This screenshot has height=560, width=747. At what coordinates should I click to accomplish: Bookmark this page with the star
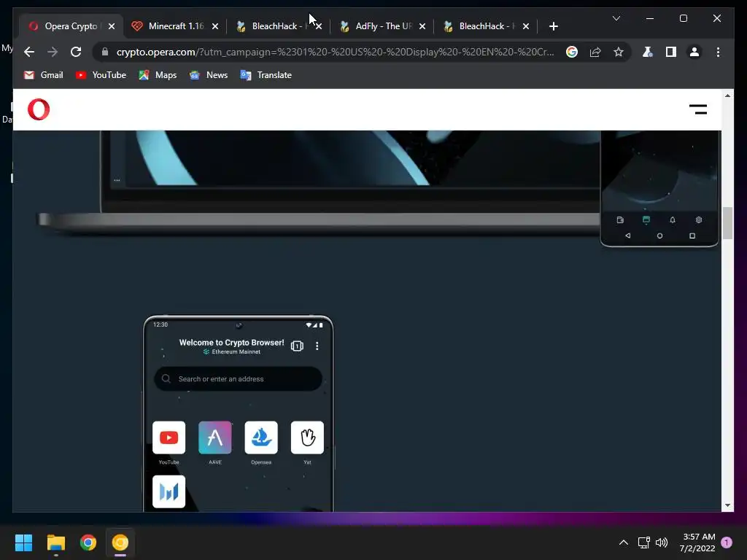click(x=619, y=52)
